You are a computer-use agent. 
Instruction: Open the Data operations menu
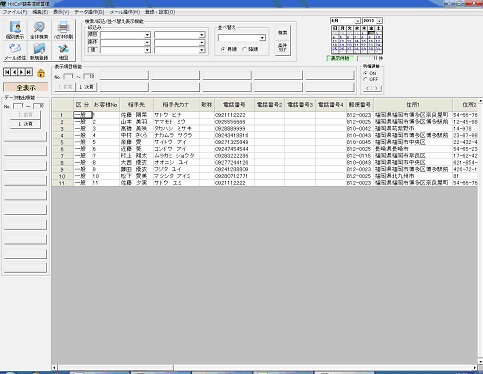coord(89,12)
